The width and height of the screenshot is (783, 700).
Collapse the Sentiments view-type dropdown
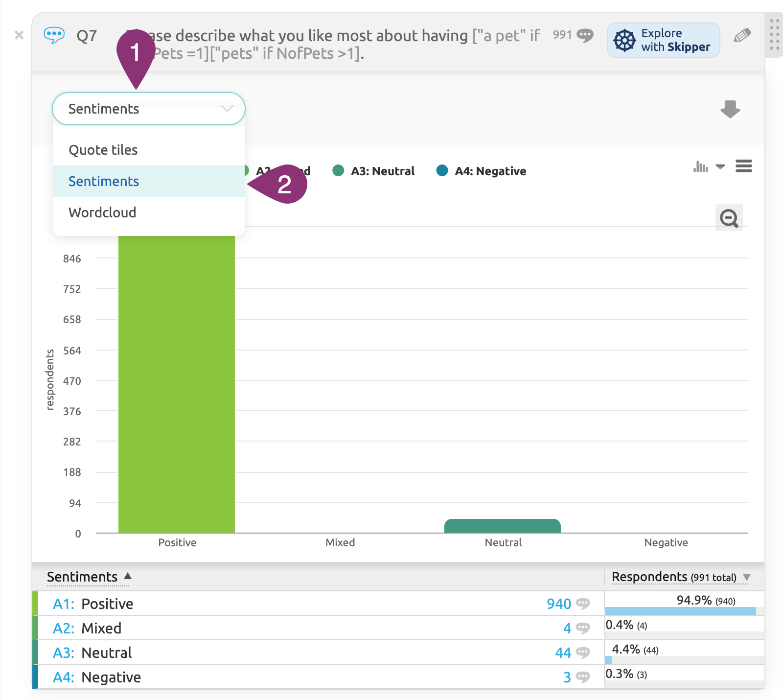click(x=148, y=109)
